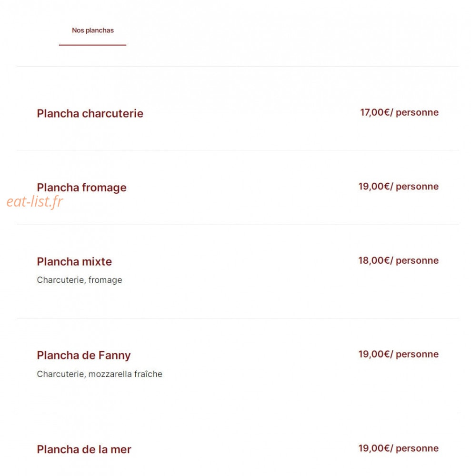Click the word personne in charcuterie row
Image resolution: width=471 pixels, height=476 pixels.
tap(417, 113)
